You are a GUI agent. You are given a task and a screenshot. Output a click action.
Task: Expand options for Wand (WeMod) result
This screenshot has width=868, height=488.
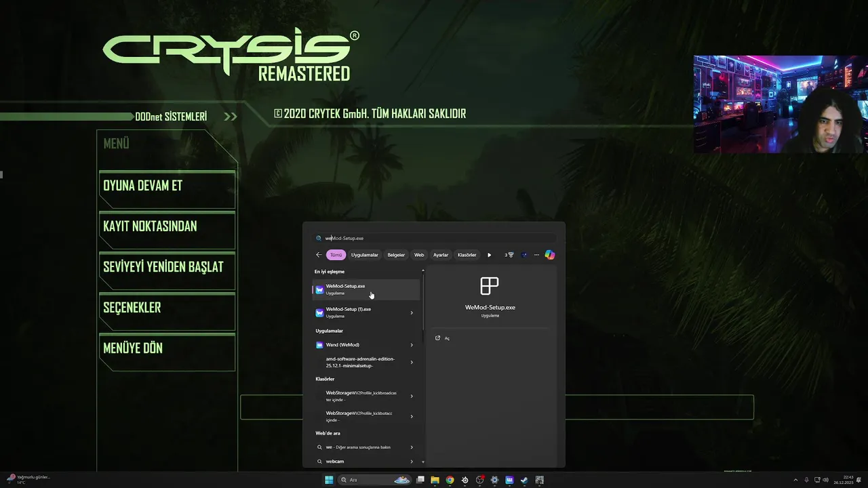click(412, 345)
